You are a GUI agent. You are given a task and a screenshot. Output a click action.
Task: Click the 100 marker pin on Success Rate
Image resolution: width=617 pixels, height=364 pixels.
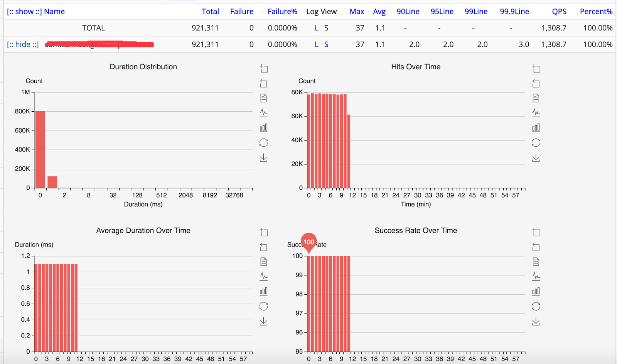click(x=308, y=243)
